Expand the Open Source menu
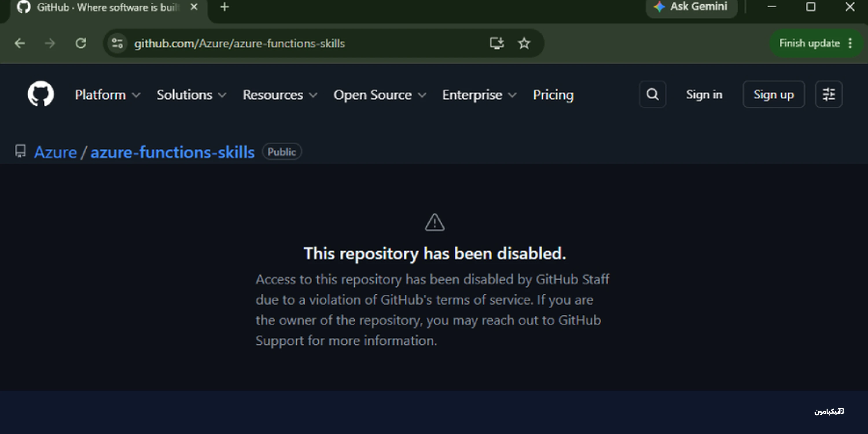Viewport: 868px width, 434px height. click(x=380, y=95)
